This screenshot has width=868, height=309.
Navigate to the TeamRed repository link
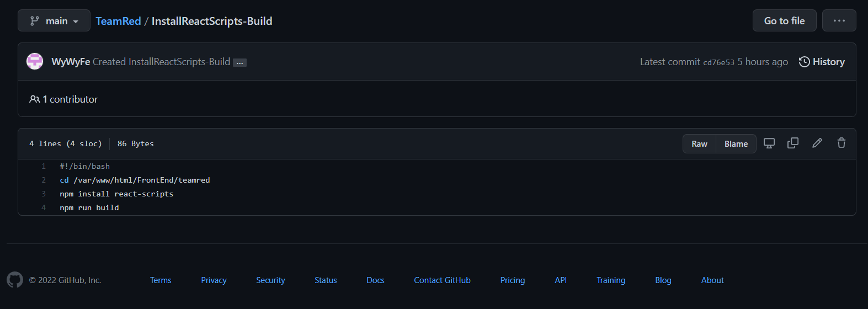coord(118,21)
